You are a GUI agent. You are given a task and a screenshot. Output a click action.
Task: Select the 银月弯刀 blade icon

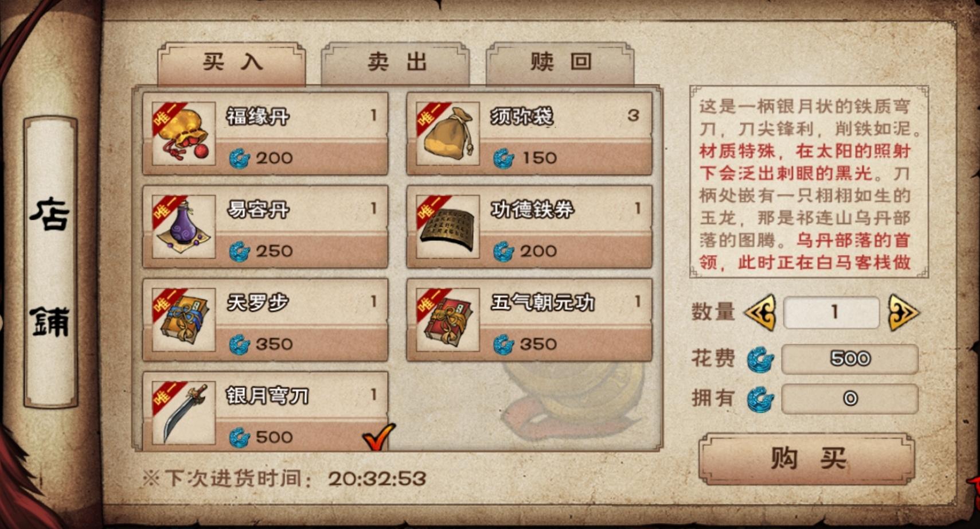click(x=183, y=413)
